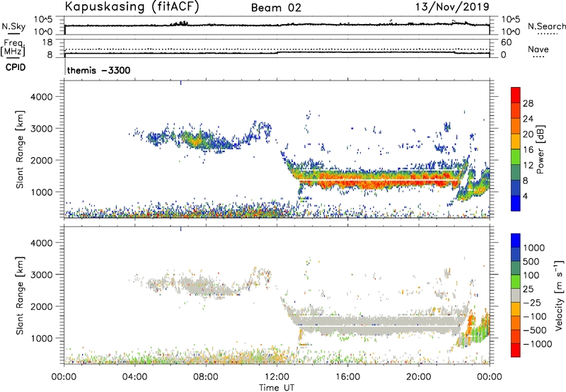Click the 'N.Sky' legend label
The image size is (566, 392).
tap(13, 26)
